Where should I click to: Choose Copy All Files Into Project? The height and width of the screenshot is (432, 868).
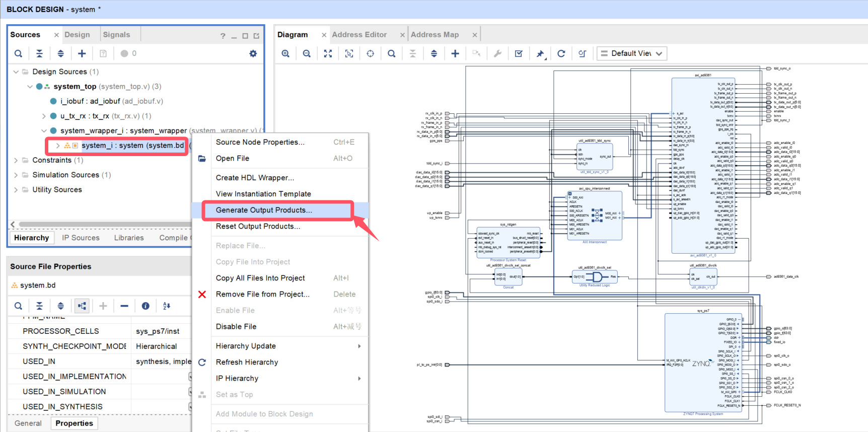280,278
